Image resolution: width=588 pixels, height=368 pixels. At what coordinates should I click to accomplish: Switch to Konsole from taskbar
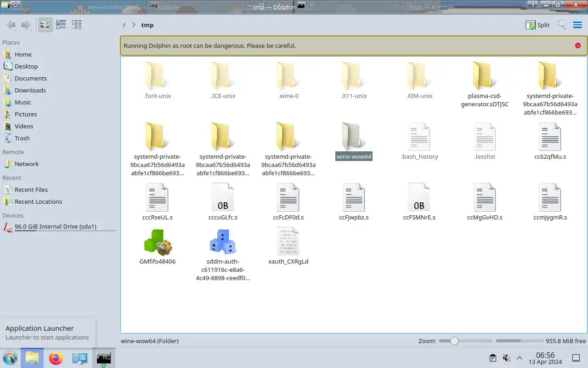tap(103, 358)
